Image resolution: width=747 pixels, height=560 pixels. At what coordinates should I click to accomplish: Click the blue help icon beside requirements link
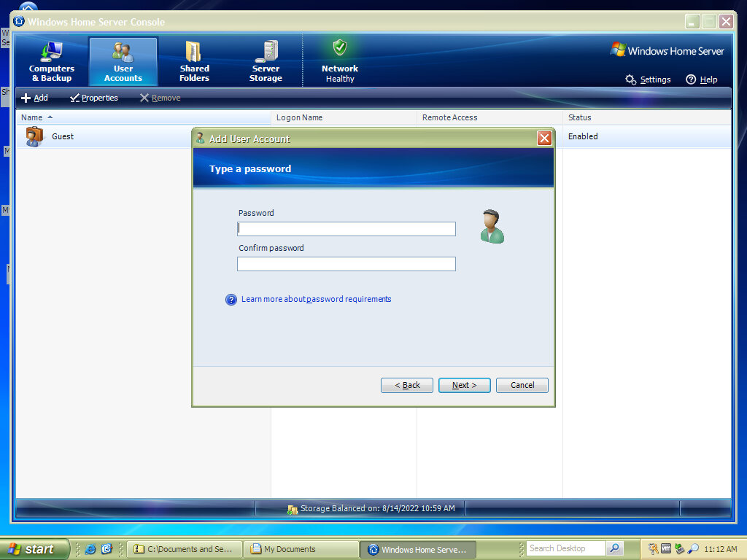pyautogui.click(x=231, y=300)
